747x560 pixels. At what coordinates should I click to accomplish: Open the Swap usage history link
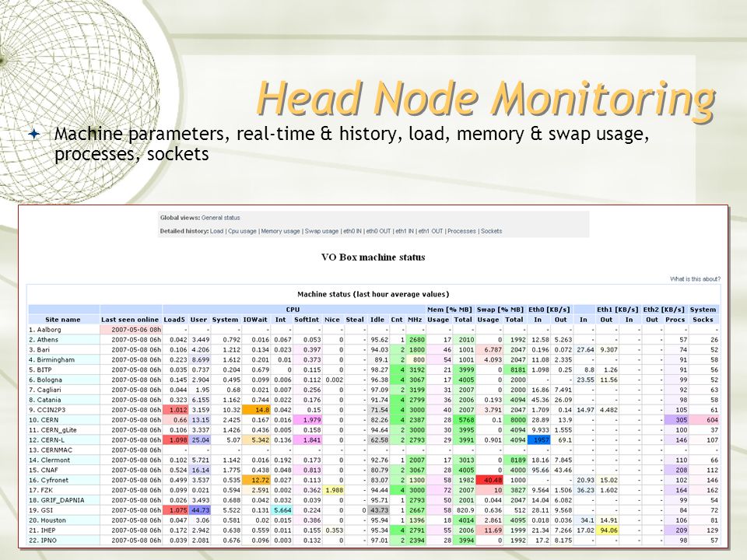[x=321, y=231]
